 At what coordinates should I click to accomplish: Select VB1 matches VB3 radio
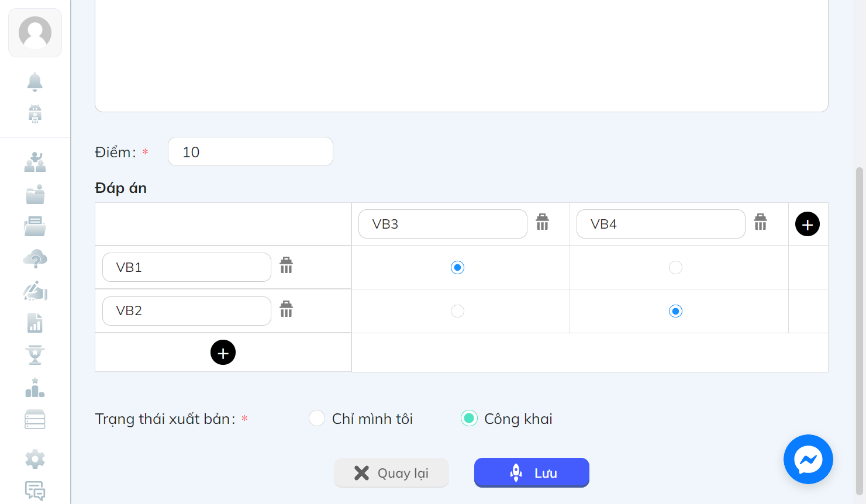point(457,267)
